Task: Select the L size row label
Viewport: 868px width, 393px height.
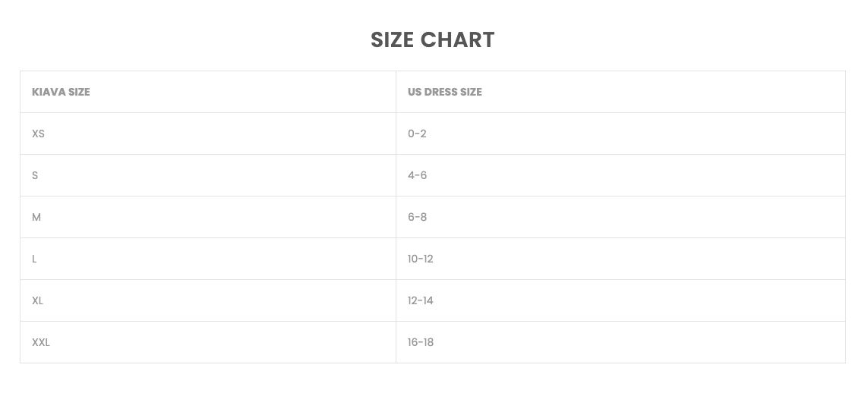Action: [34, 259]
